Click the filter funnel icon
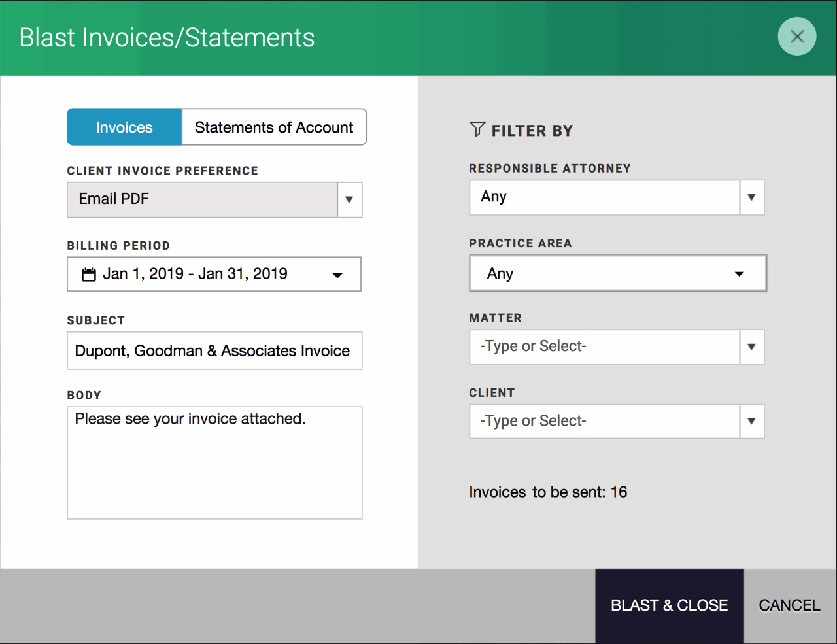Screen dimensions: 837x644 click(x=477, y=129)
